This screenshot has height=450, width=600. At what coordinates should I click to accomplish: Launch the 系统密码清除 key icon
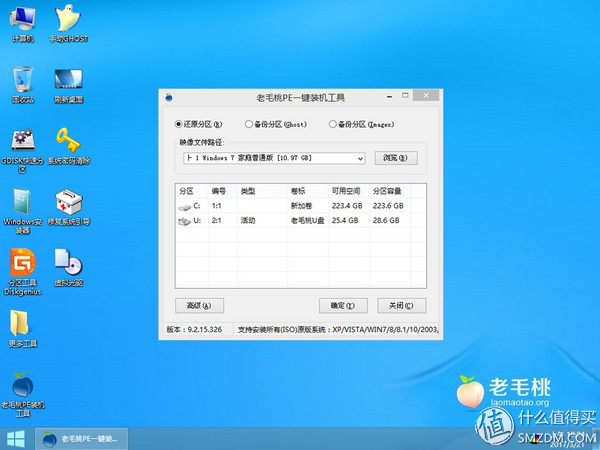(69, 146)
